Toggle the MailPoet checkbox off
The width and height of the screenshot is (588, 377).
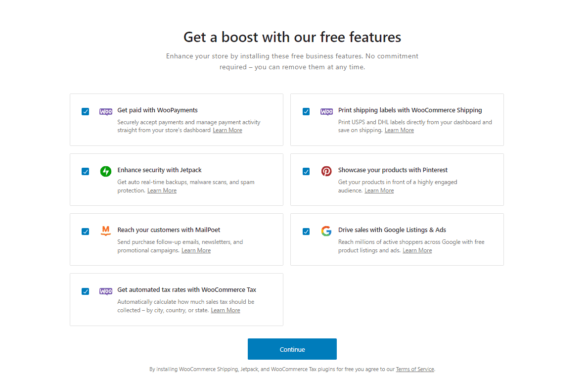tap(85, 232)
